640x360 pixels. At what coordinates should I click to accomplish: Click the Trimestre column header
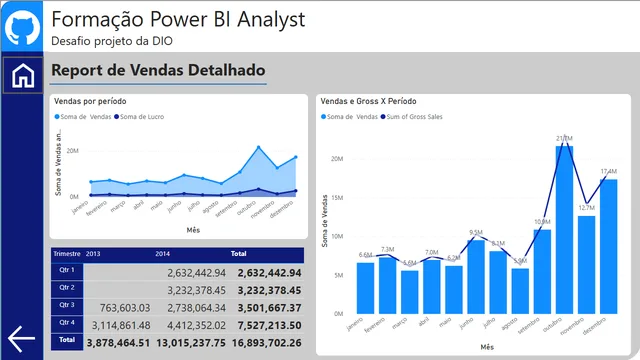[x=67, y=254]
